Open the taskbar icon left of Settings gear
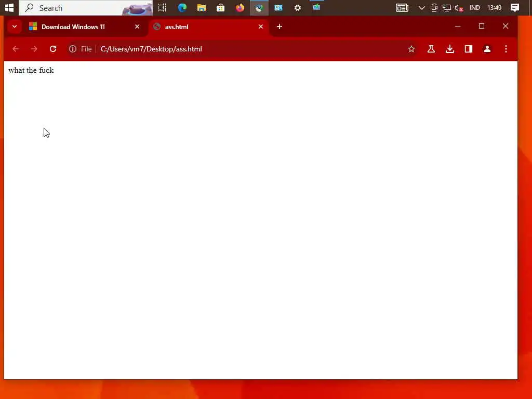The width and height of the screenshot is (532, 399). point(278,7)
